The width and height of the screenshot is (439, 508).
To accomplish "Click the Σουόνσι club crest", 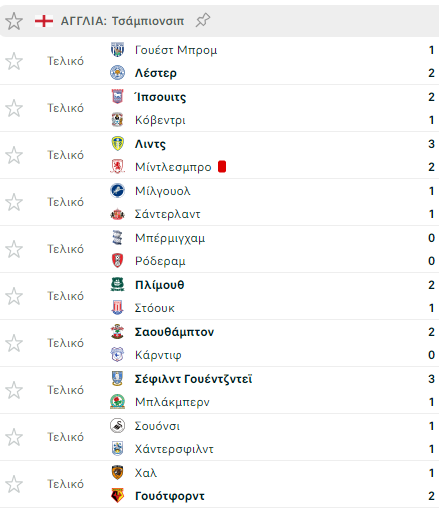I will tap(117, 426).
